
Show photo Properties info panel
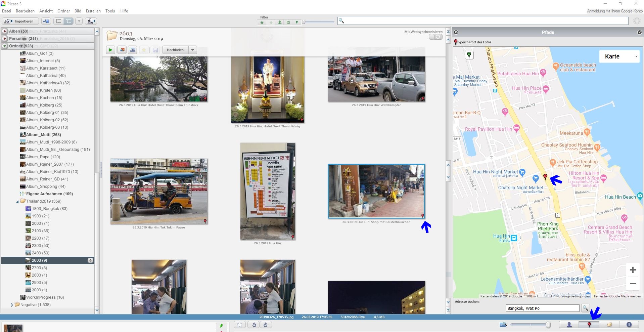629,325
